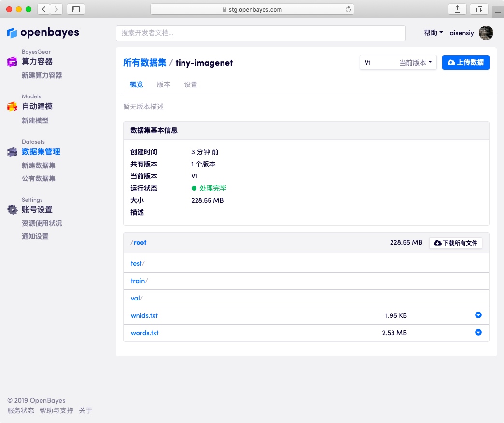Click the 数据集基本信息 panel heading
This screenshot has width=504, height=423.
pos(154,130)
